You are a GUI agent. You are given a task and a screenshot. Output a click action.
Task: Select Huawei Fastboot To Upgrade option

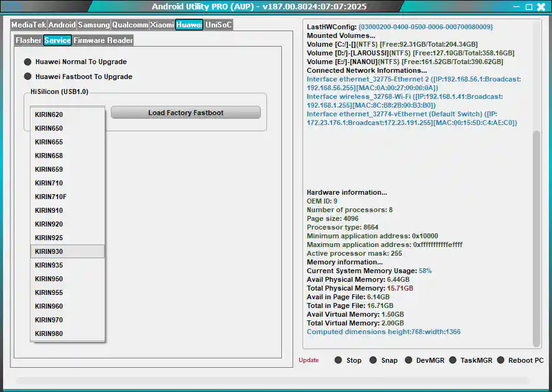pos(78,77)
